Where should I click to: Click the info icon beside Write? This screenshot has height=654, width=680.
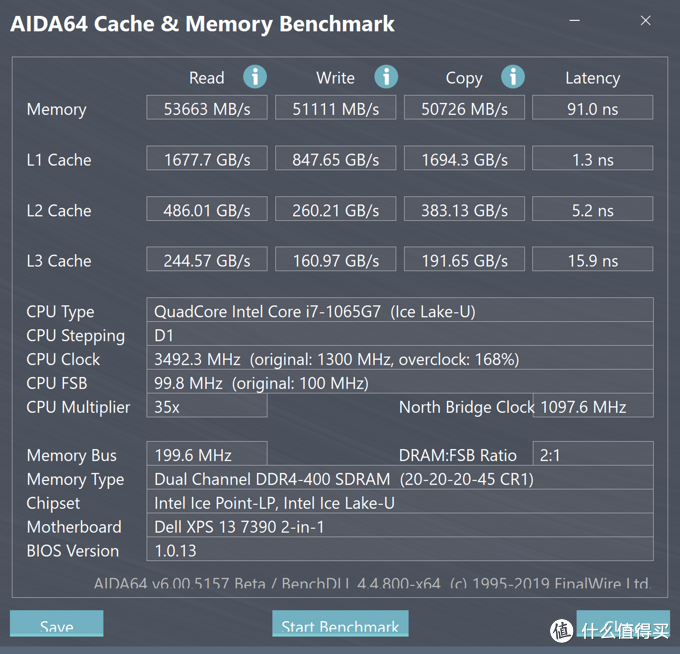tap(386, 77)
